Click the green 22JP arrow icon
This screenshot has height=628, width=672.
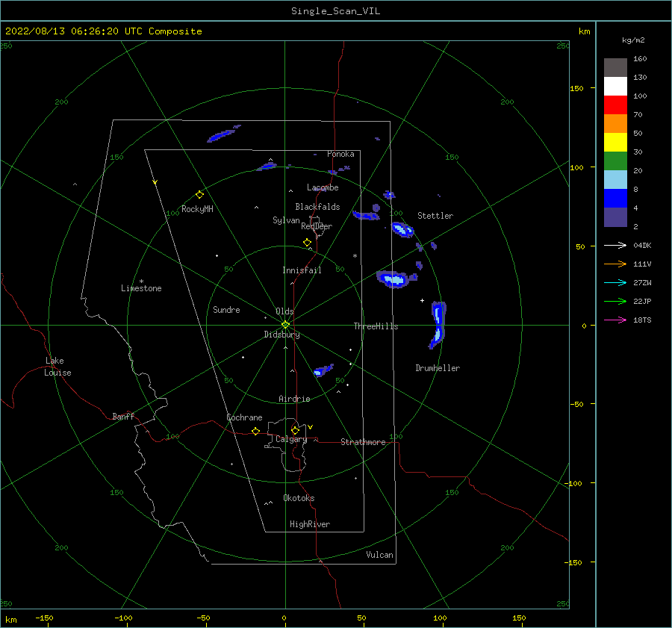615,302
